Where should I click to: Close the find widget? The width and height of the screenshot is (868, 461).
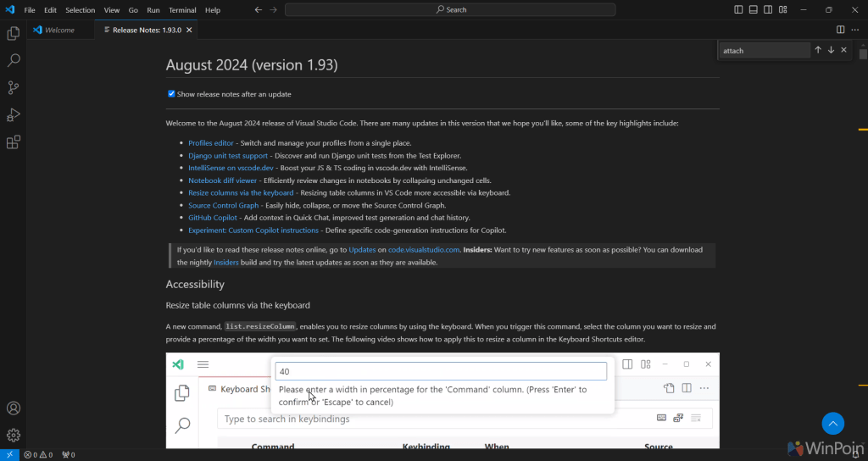[x=843, y=50]
